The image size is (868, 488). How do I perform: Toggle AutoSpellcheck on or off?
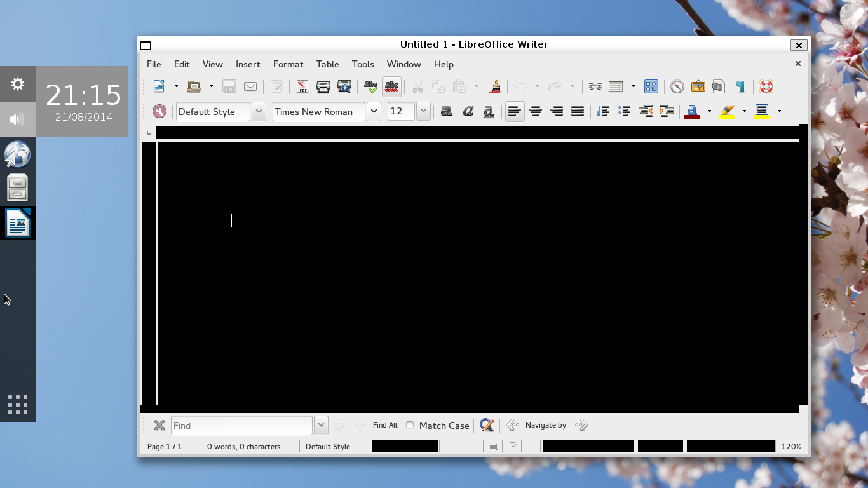coord(391,87)
